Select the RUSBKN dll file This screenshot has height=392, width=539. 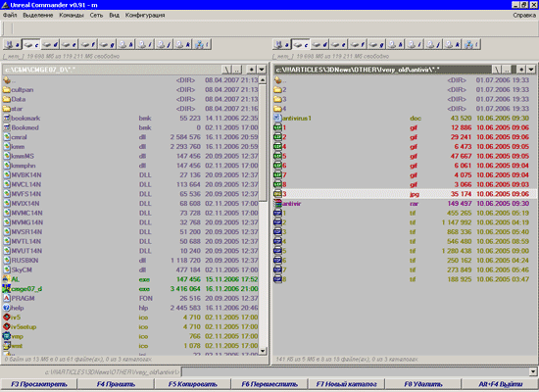pos(130,261)
